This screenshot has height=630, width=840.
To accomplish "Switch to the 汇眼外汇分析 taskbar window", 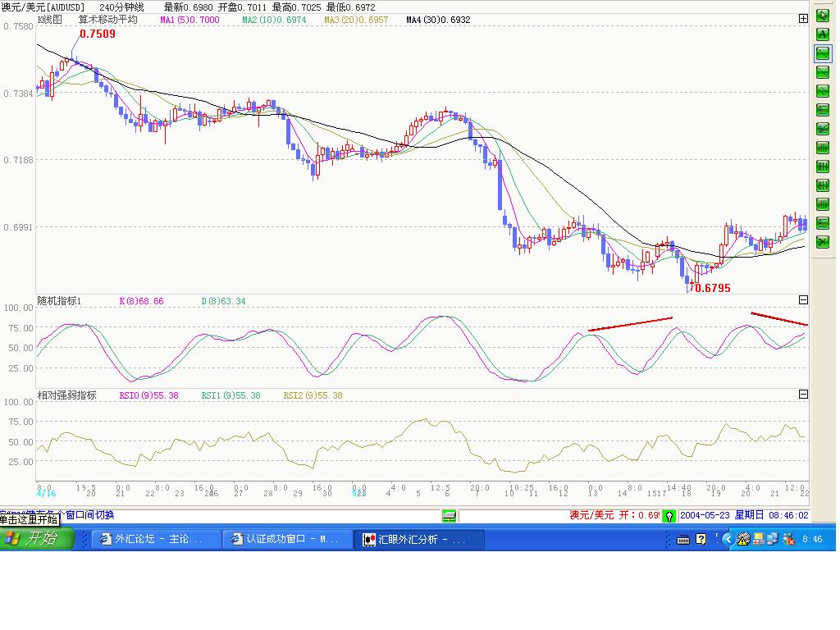I will click(419, 540).
